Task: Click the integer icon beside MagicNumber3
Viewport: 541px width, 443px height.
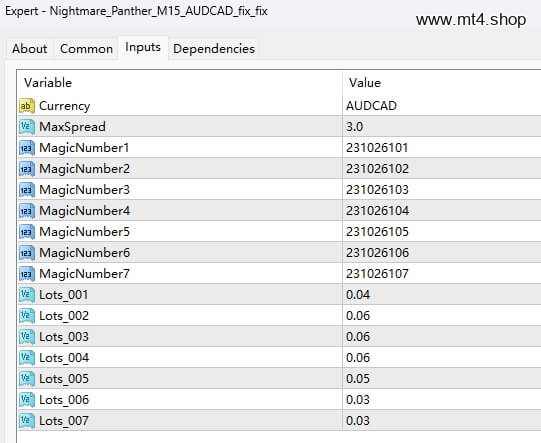Action: [27, 190]
